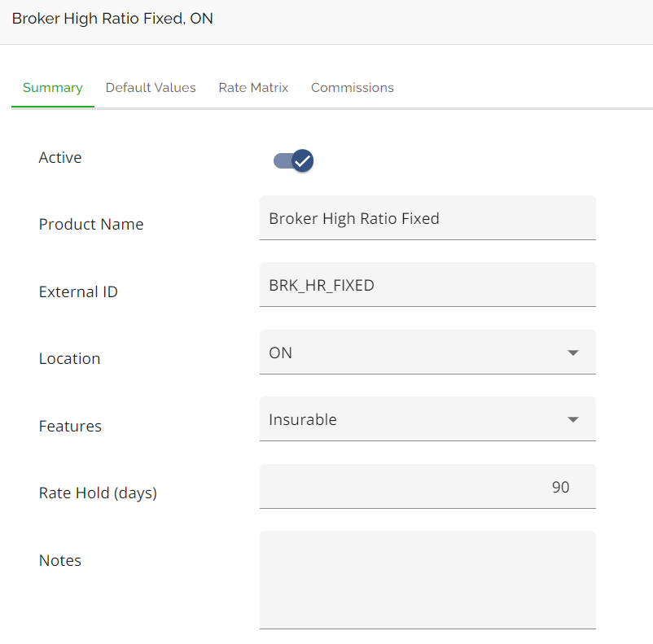
Task: Click the Notes field label
Action: [60, 560]
